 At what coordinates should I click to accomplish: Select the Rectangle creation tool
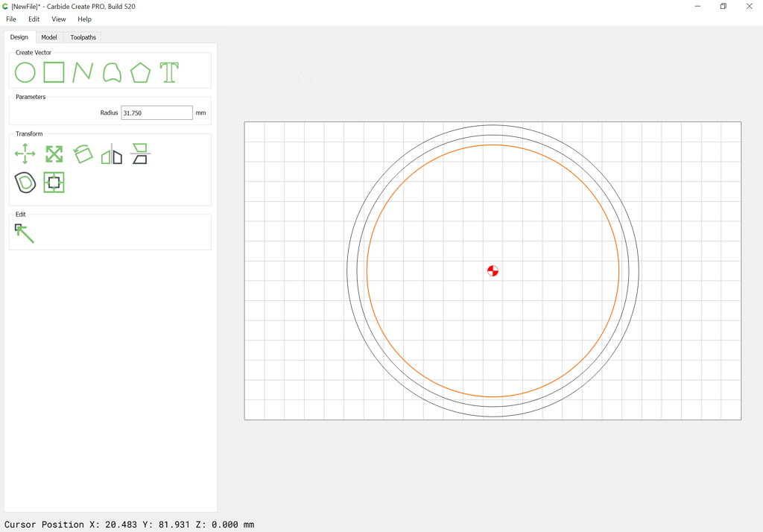[x=53, y=72]
